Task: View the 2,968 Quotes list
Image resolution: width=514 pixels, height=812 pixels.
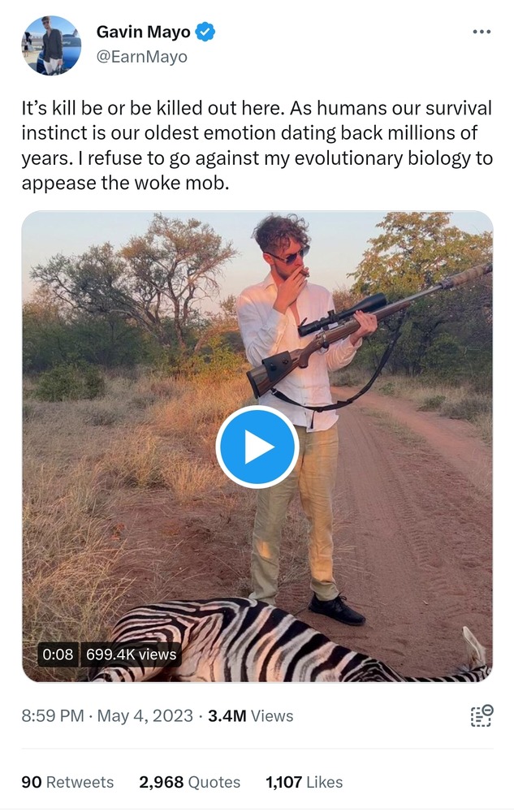Action: coord(189,782)
